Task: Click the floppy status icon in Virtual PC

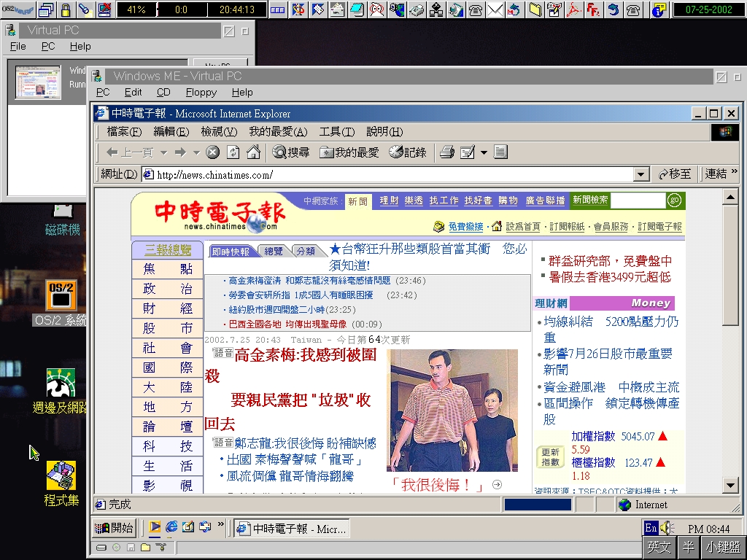Action: tap(131, 548)
